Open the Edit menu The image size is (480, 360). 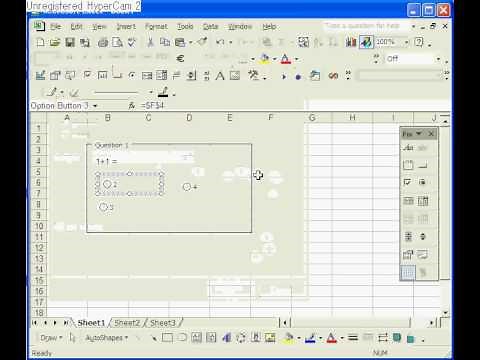coord(76,26)
